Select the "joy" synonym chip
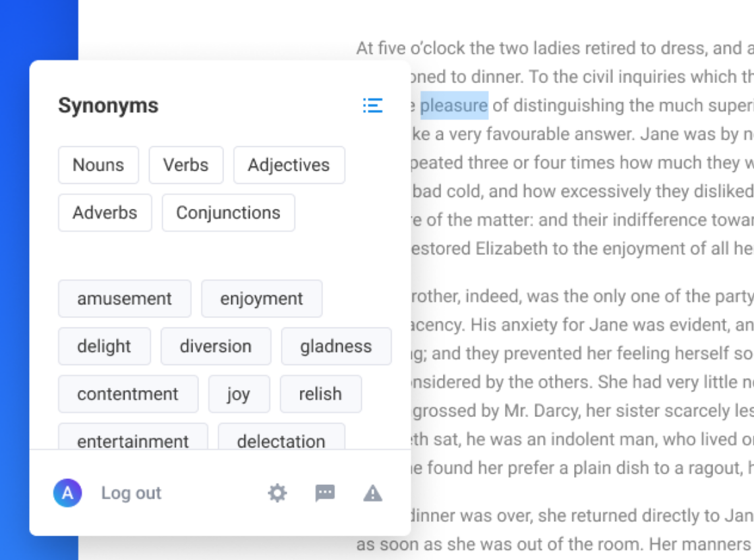 click(x=239, y=394)
